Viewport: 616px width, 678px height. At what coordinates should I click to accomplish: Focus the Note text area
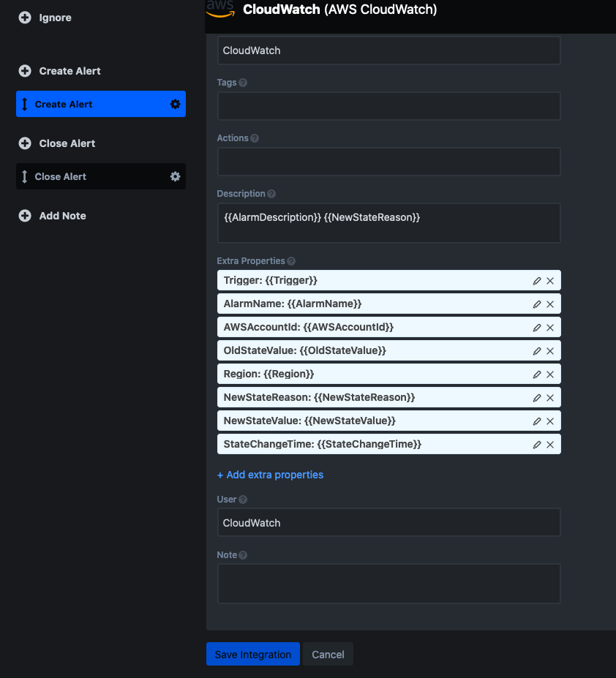[389, 584]
